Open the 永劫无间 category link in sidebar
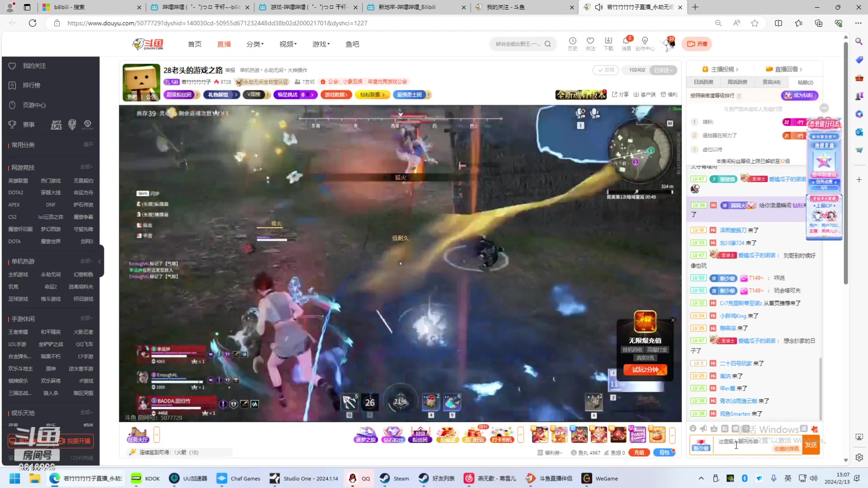 [x=51, y=274]
